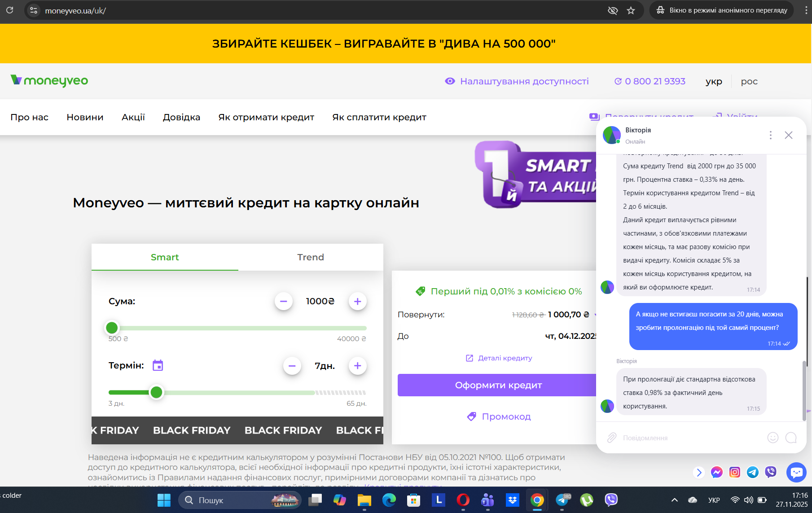Viewport: 812px width, 513px height.
Task: Reload the page with the browser refresh icon
Action: point(9,10)
